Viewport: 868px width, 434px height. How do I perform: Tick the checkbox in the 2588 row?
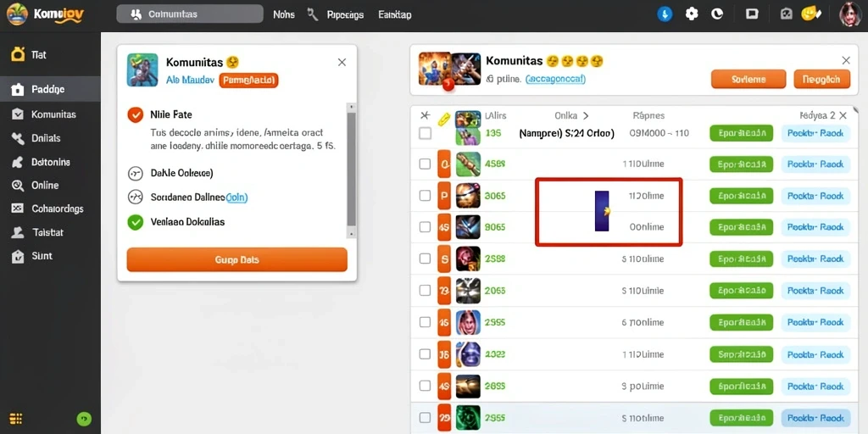425,259
